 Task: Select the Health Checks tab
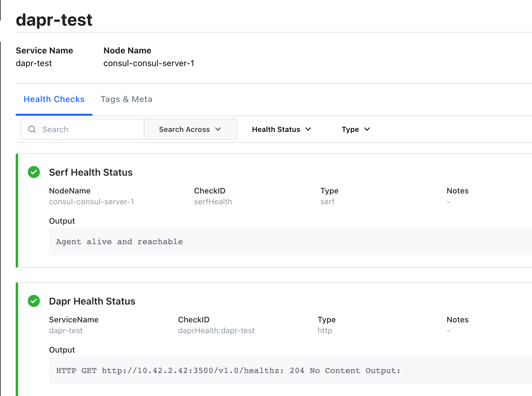click(54, 99)
